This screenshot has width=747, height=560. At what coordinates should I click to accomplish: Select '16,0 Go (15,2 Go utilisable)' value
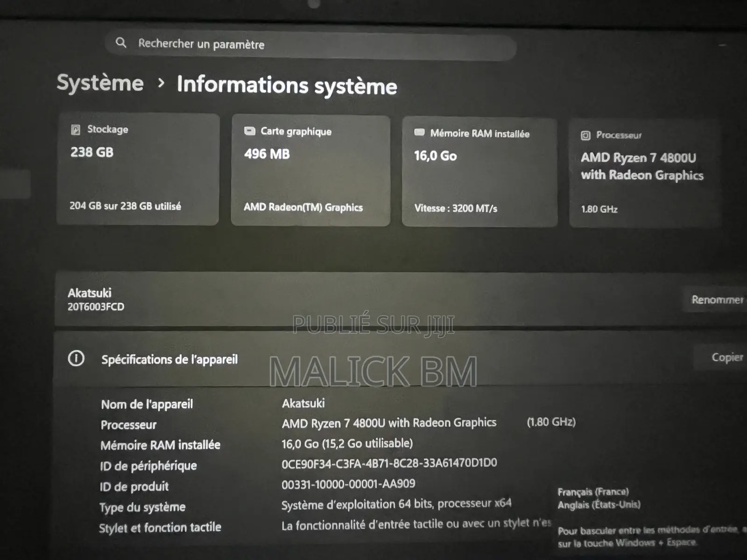click(347, 443)
